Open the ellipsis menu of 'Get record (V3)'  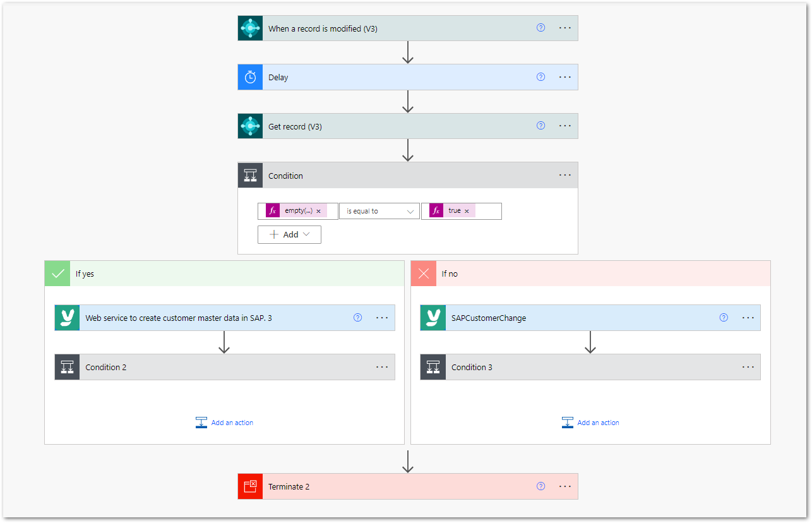(565, 126)
